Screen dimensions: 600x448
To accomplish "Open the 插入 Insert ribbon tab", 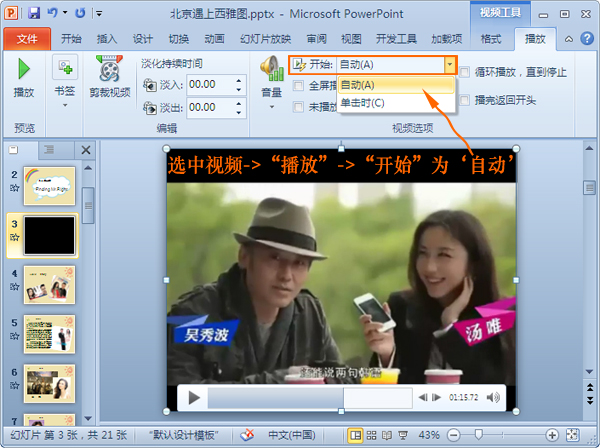I will 107,39.
